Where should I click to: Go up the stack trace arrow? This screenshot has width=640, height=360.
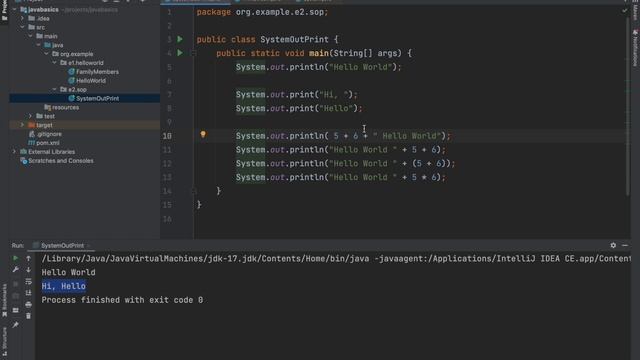(x=29, y=258)
